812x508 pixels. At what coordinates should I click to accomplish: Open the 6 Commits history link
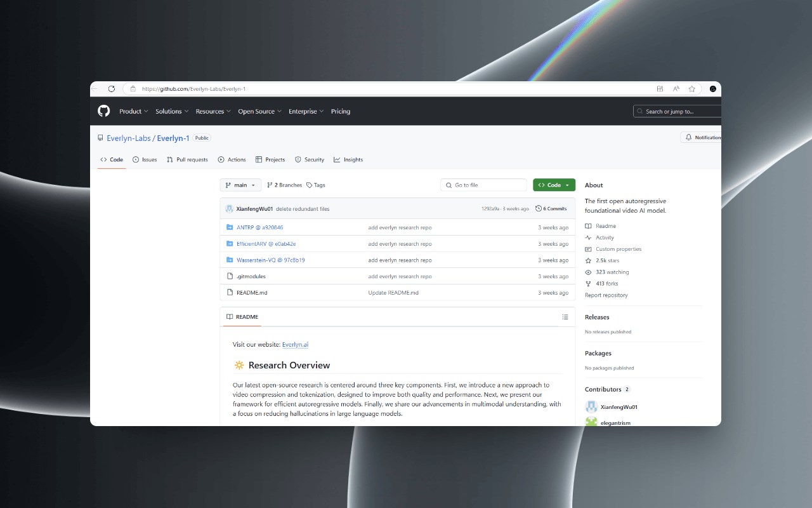pos(551,208)
